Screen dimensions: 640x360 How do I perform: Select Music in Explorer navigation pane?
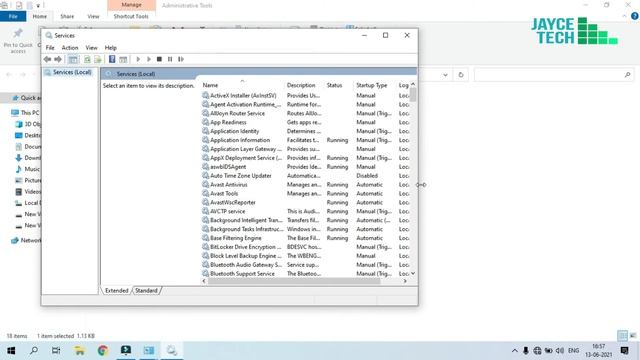28,169
